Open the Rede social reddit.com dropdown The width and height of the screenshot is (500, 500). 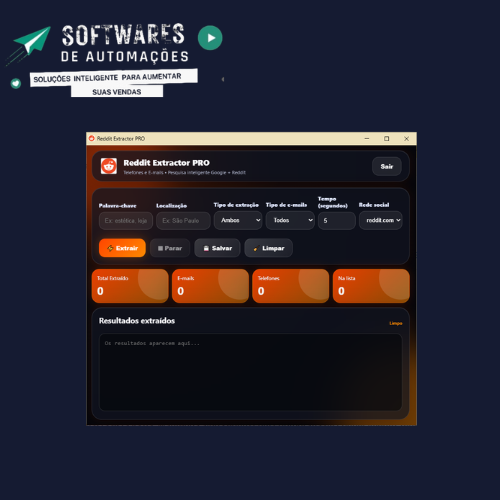[381, 220]
